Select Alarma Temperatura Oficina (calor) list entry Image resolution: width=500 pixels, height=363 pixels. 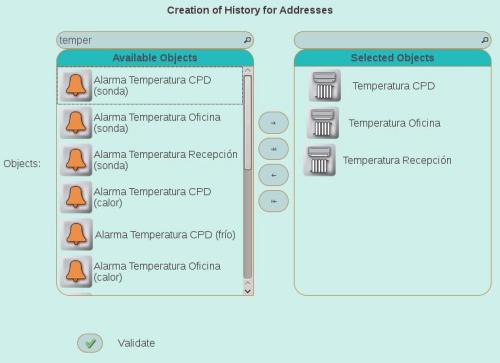pos(150,272)
